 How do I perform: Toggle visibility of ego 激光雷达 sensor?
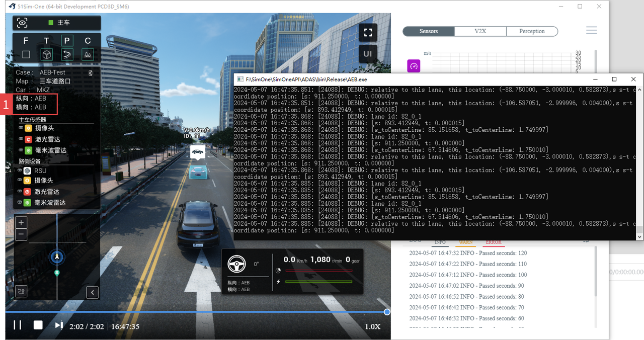(x=21, y=139)
